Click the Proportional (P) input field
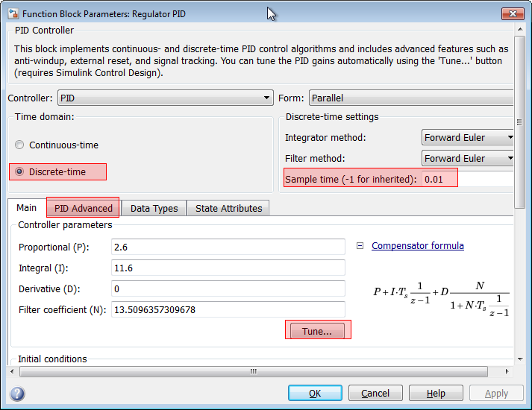532x410 pixels. click(228, 247)
